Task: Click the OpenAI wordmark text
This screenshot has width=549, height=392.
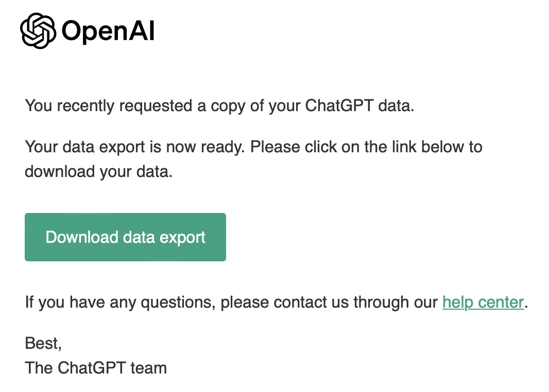Action: click(x=108, y=31)
